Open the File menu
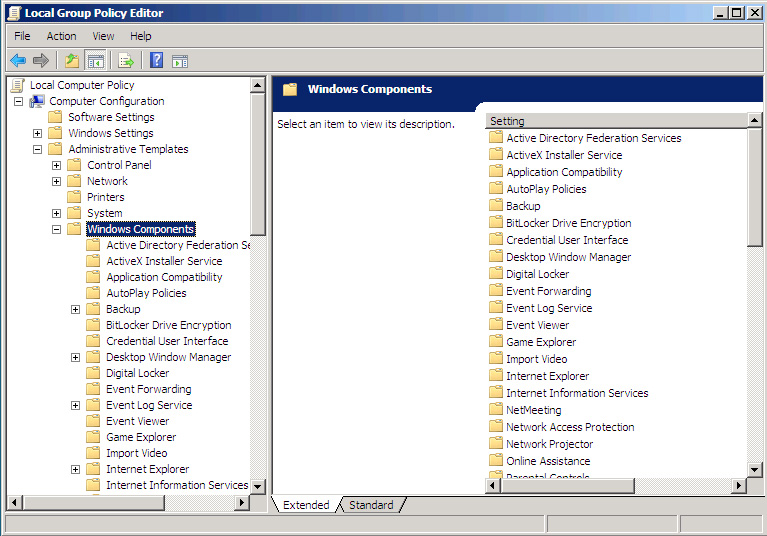 [22, 36]
